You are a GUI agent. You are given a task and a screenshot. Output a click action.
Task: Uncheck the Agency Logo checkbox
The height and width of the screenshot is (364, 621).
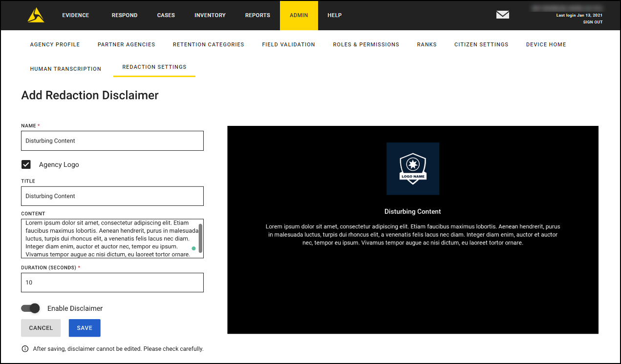[x=26, y=164]
